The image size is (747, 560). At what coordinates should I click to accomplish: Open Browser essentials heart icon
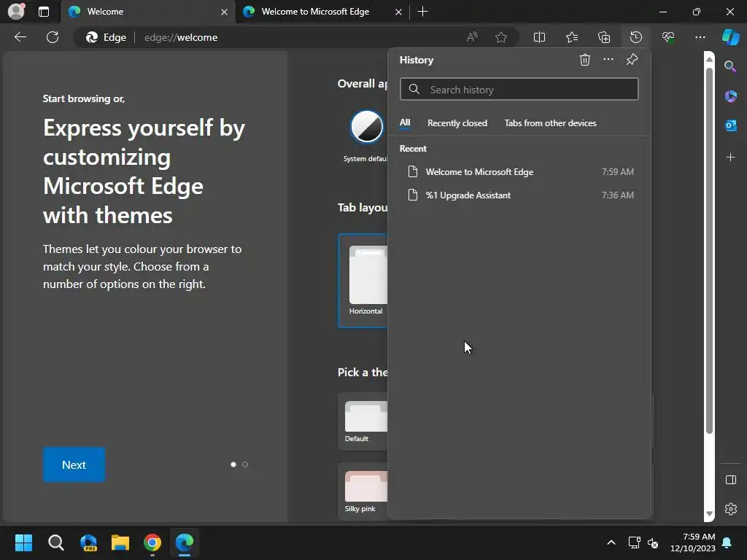pos(668,37)
